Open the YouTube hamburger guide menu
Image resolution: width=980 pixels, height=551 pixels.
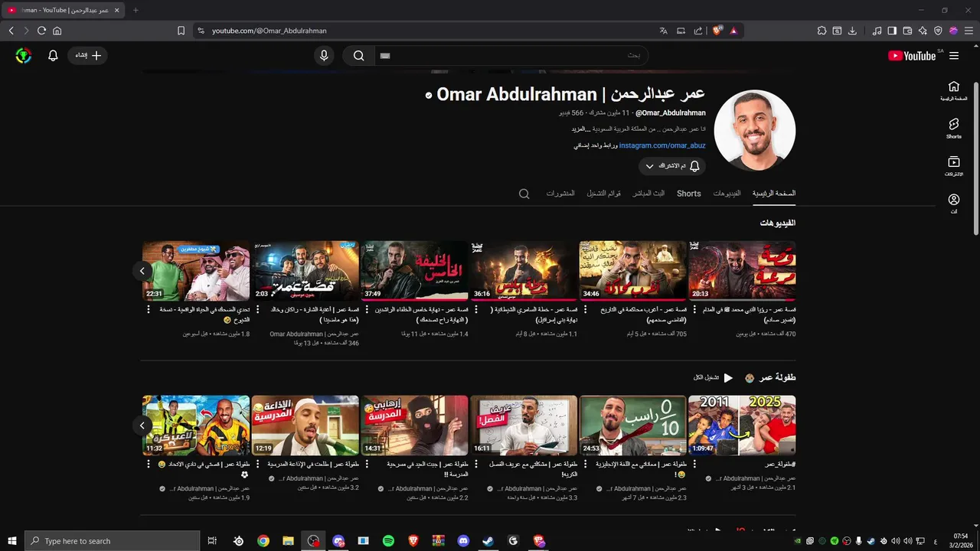coord(954,56)
